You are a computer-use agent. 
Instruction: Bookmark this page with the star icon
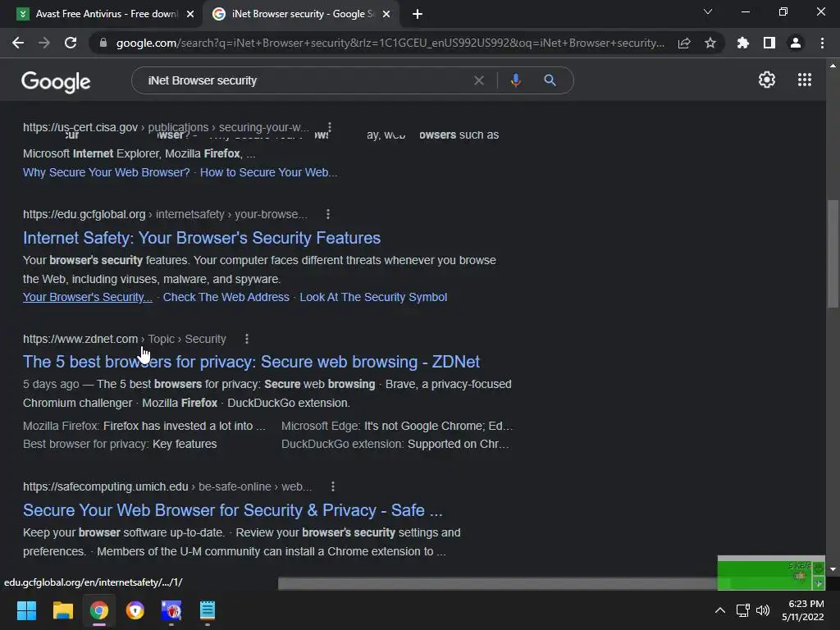pos(710,43)
